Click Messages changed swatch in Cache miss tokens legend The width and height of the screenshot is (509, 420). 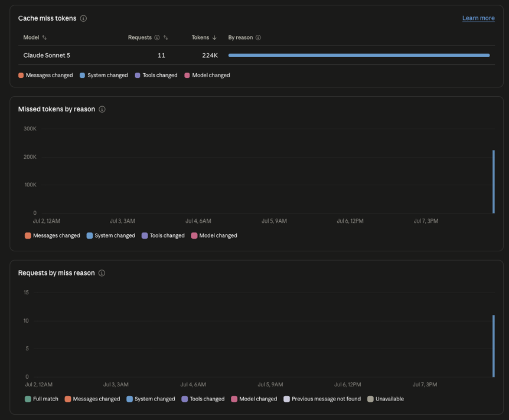(x=21, y=76)
